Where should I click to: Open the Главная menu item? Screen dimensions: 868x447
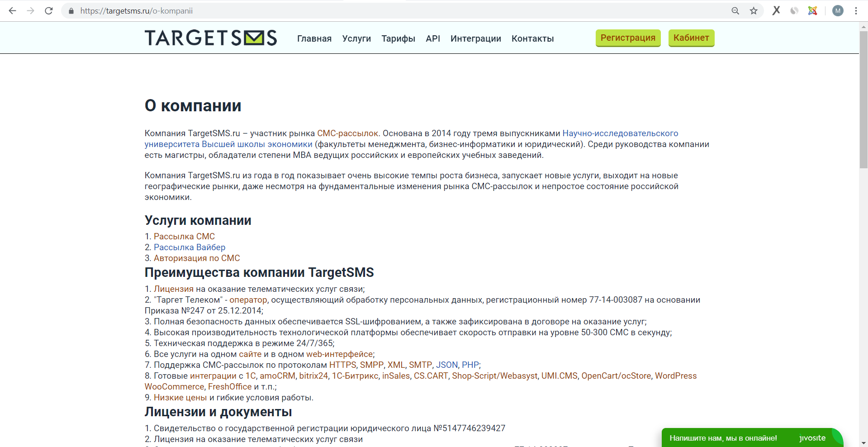click(314, 38)
